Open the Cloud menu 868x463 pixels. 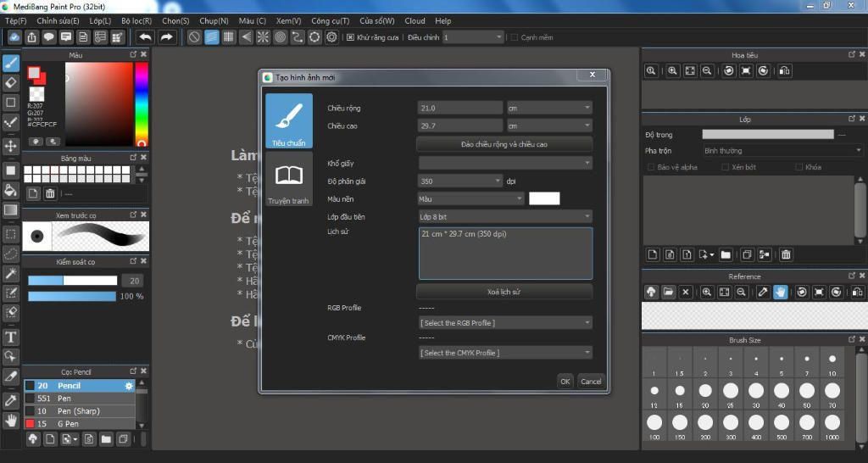(415, 20)
